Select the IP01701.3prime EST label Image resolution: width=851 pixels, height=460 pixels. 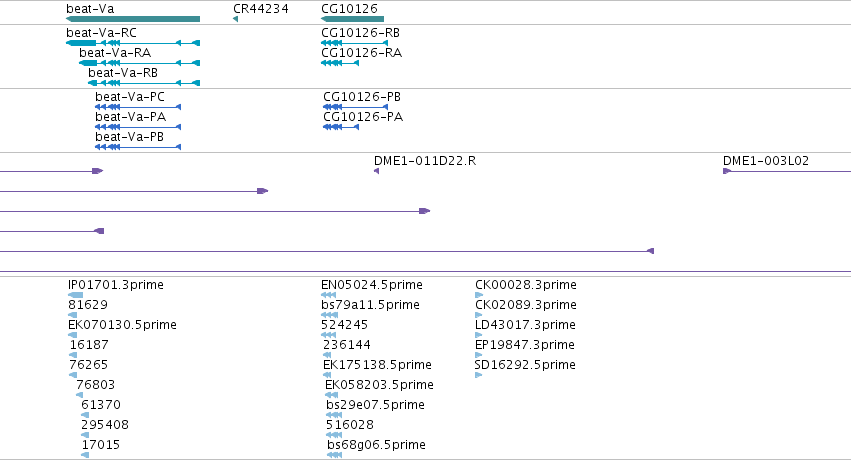(x=116, y=284)
